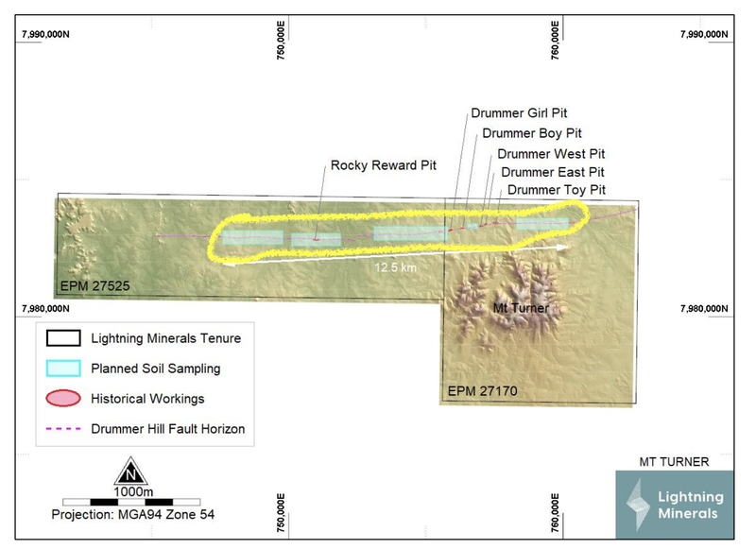Click the Historical Workings red ellipse symbol

point(62,399)
